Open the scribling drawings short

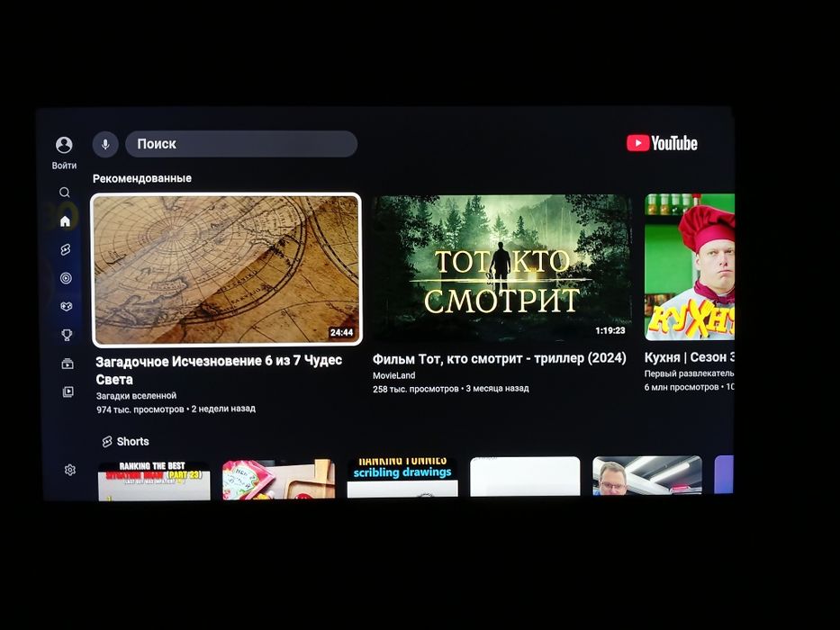pos(402,477)
